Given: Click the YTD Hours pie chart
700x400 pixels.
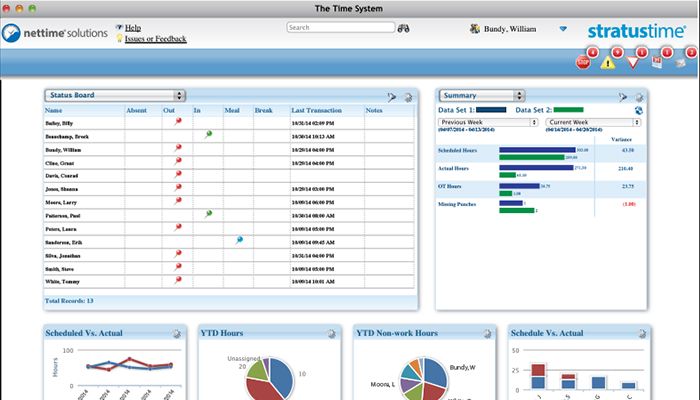Looking at the screenshot, I should [269, 378].
